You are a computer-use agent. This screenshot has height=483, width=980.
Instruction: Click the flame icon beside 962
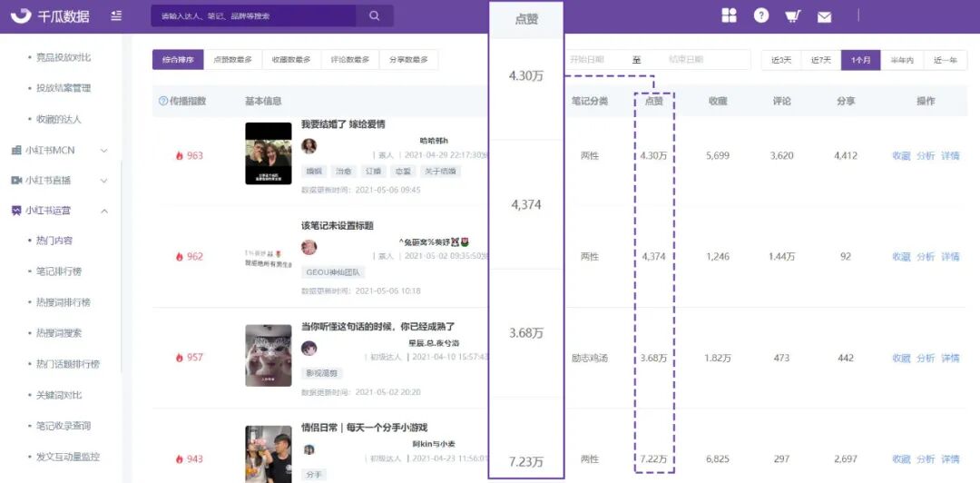(x=180, y=257)
